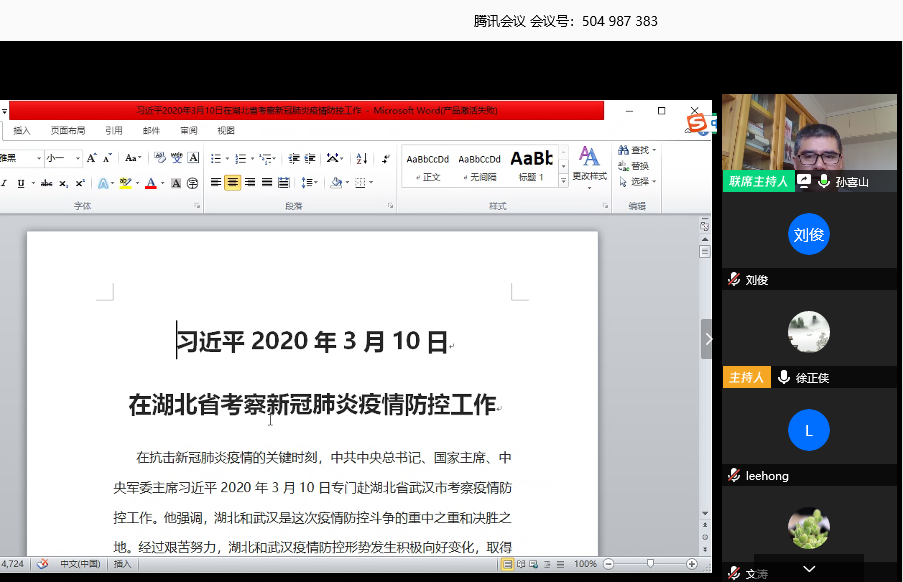The image size is (903, 582).
Task: Toggle superscript formatting
Action: pyautogui.click(x=80, y=183)
